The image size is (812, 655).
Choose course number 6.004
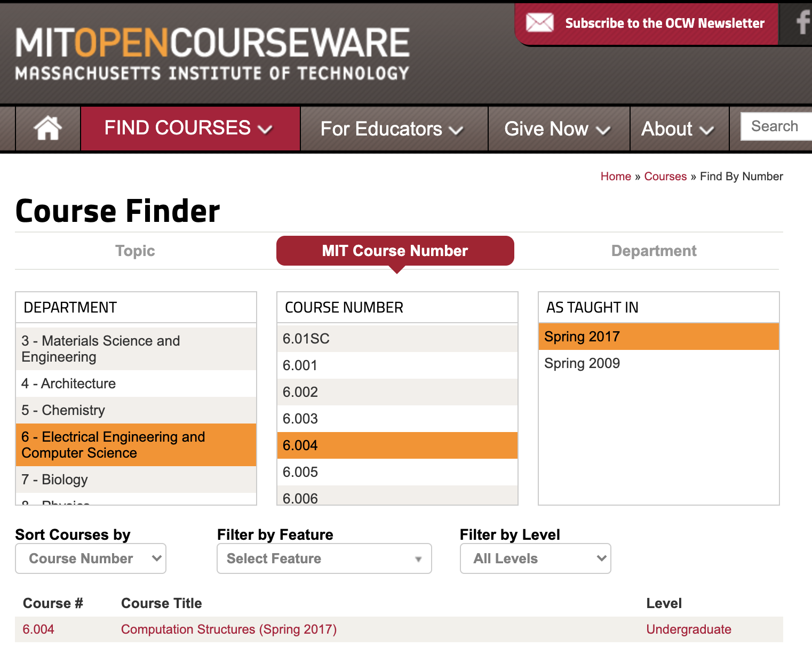397,445
